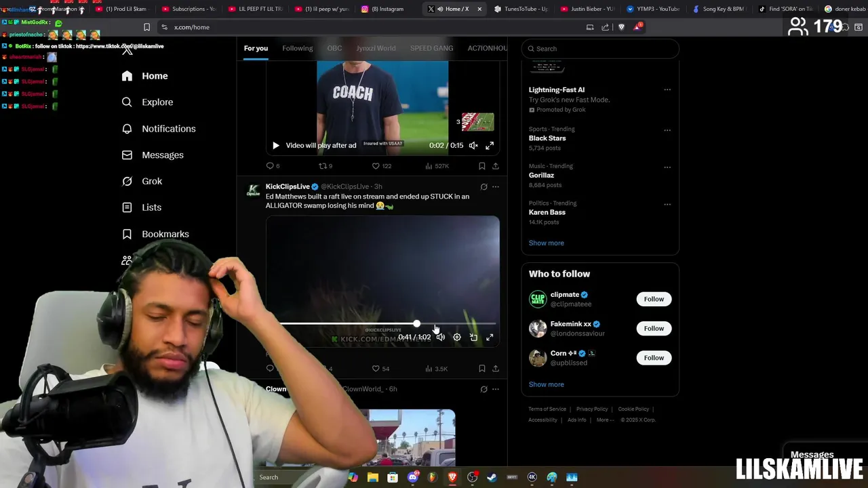Open File Explorer from the taskbar

(x=373, y=477)
